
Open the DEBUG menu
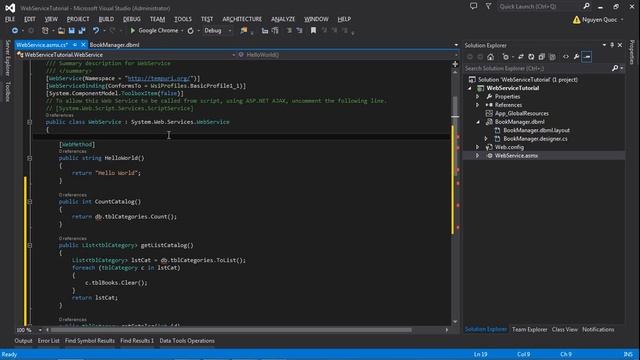131,19
